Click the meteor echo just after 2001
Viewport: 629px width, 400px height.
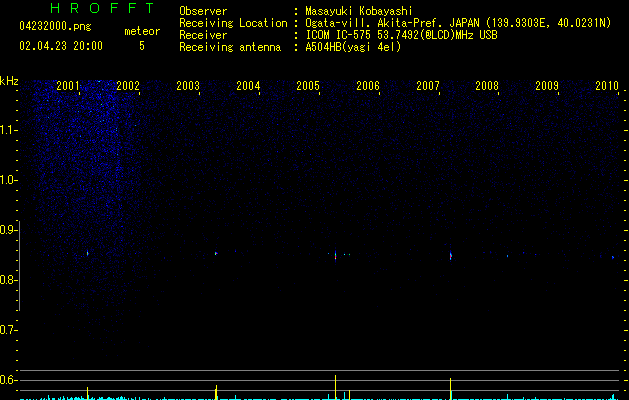point(87,253)
